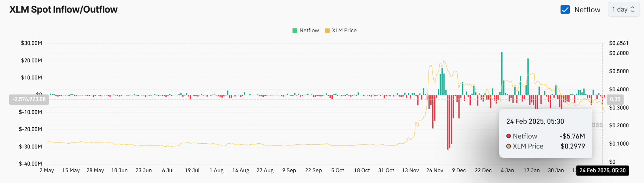Click the yellow XLM Price legend swatch
This screenshot has height=183, width=644.
(327, 31)
